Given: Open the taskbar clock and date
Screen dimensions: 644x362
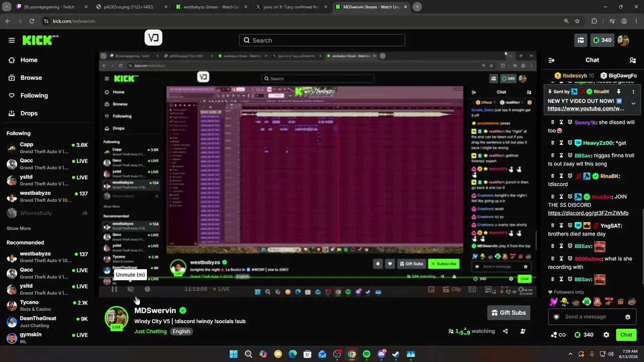Looking at the screenshot, I should point(629,354).
